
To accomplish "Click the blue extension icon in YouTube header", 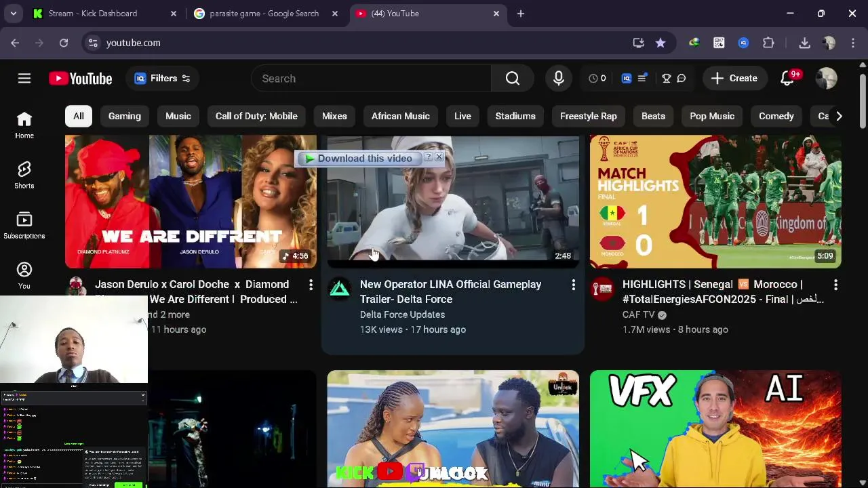I will click(627, 79).
